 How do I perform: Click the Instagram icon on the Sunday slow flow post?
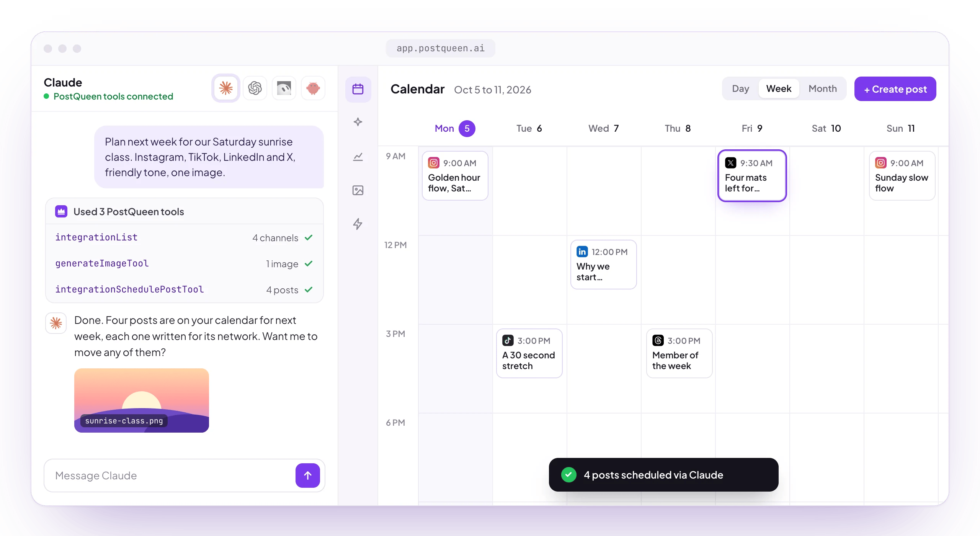point(881,163)
